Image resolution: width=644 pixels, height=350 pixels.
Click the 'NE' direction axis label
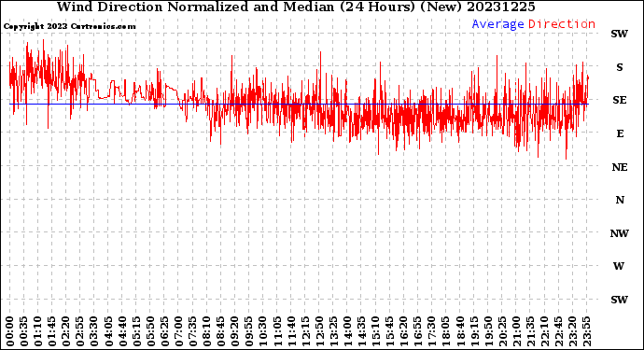point(620,167)
